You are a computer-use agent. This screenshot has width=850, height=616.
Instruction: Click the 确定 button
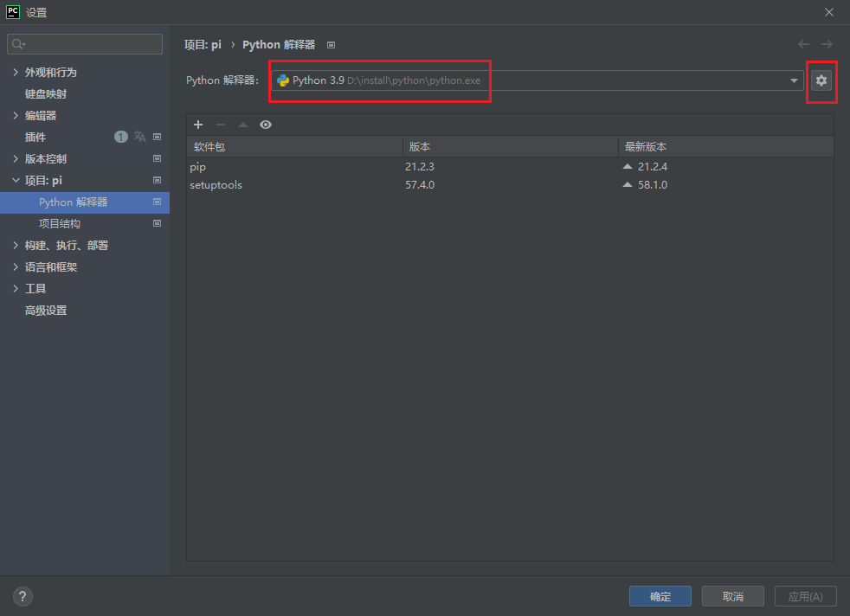point(660,596)
